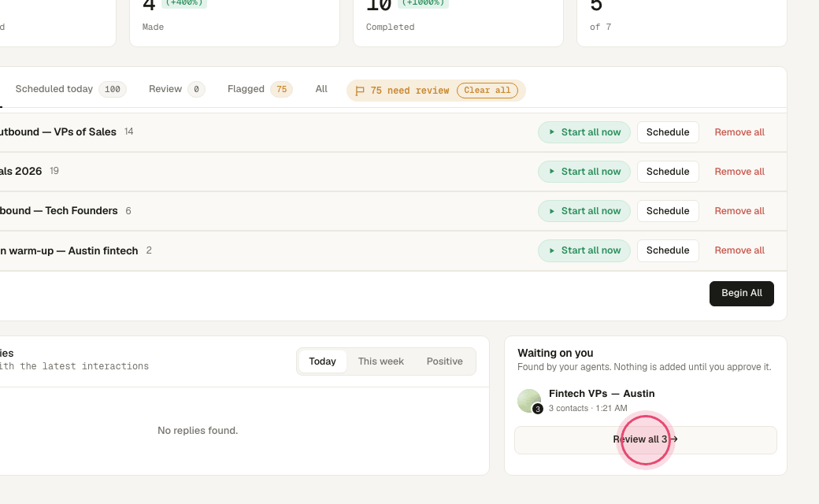Click the Begin All button
Image resolution: width=819 pixels, height=504 pixels.
[x=741, y=294]
